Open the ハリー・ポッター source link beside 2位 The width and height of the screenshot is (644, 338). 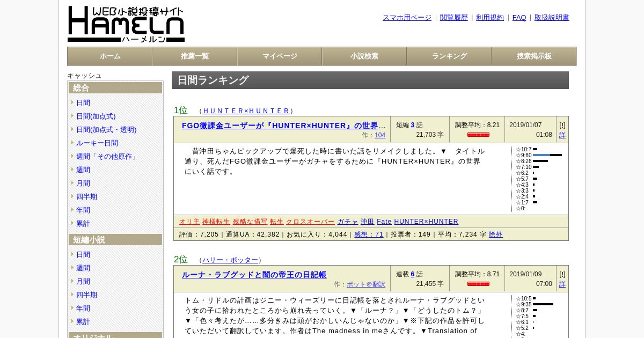click(x=230, y=260)
